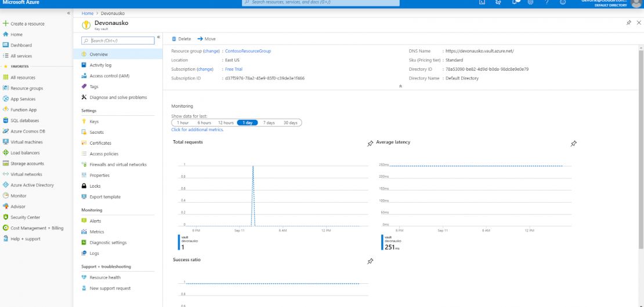The height and width of the screenshot is (307, 644).
Task: Open Metrics under Monitoring
Action: [97, 232]
